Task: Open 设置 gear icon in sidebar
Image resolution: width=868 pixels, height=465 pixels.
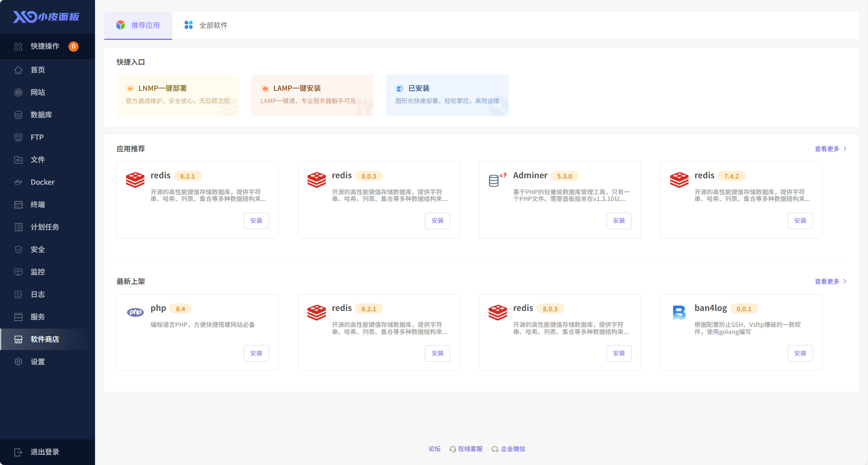Action: point(18,362)
